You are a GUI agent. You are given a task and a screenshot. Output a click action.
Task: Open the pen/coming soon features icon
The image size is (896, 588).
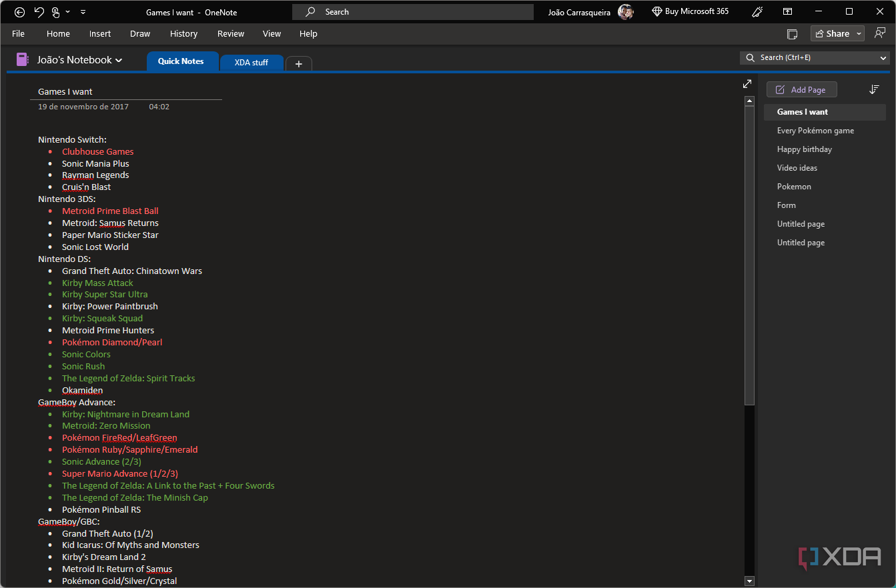coord(757,12)
